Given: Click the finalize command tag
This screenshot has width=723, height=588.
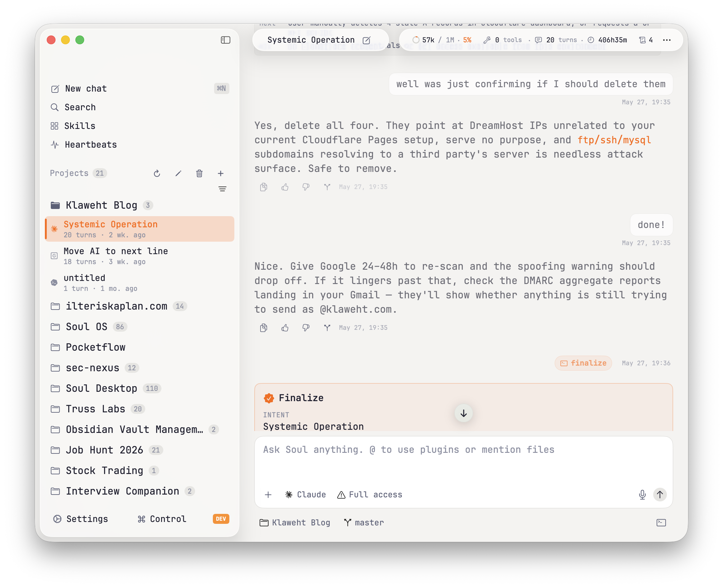Looking at the screenshot, I should click(x=583, y=363).
